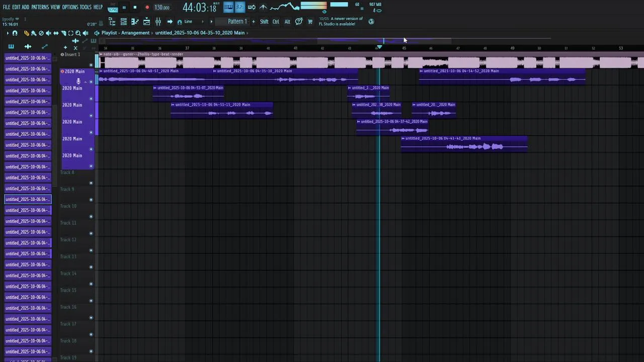This screenshot has height=362, width=644.
Task: Select the Select tool in playlist
Action: [70, 33]
